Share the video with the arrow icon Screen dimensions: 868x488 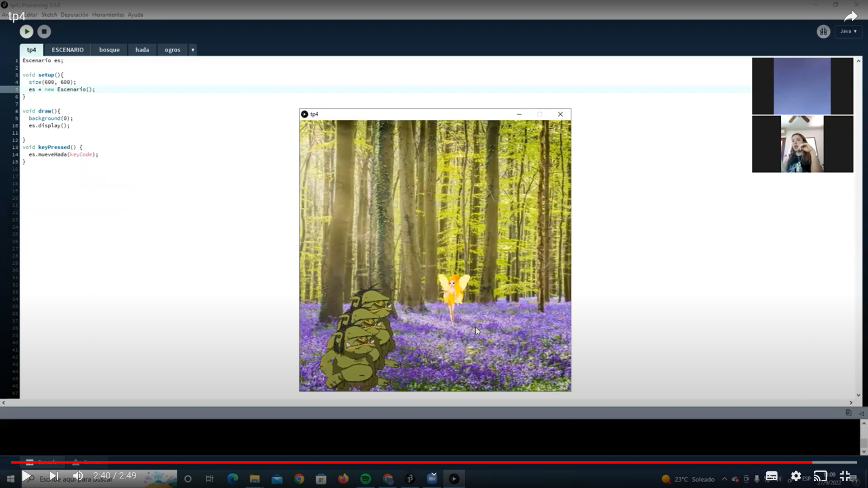pyautogui.click(x=850, y=17)
